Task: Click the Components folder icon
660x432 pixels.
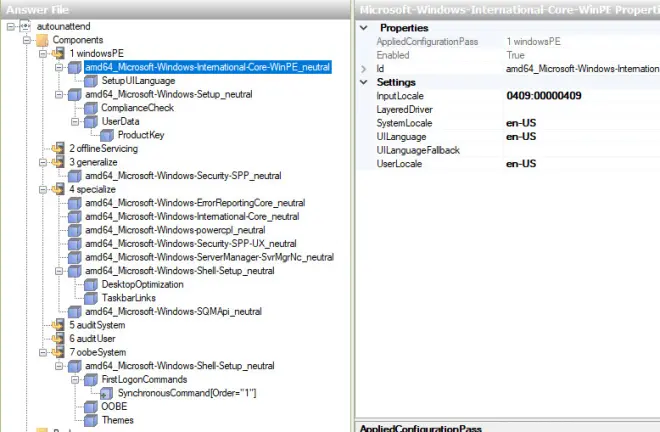Action: coord(42,40)
